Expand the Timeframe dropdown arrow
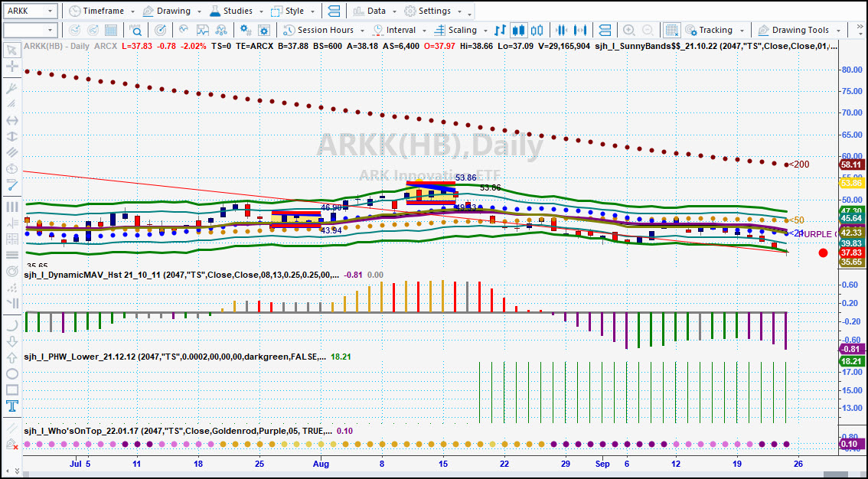 (x=132, y=11)
